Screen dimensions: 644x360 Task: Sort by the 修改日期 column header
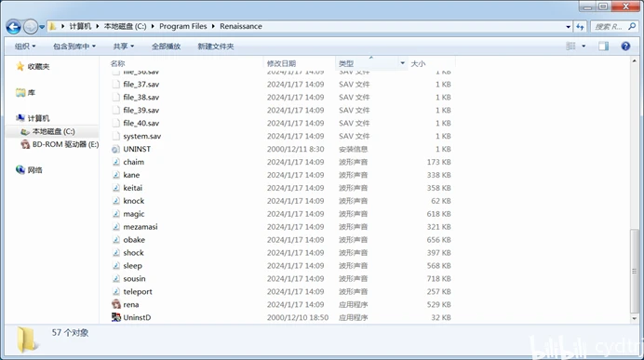[x=281, y=63]
